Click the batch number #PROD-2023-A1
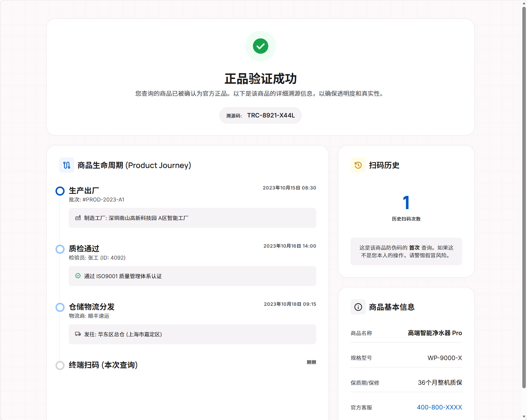This screenshot has height=420, width=527. point(103,200)
